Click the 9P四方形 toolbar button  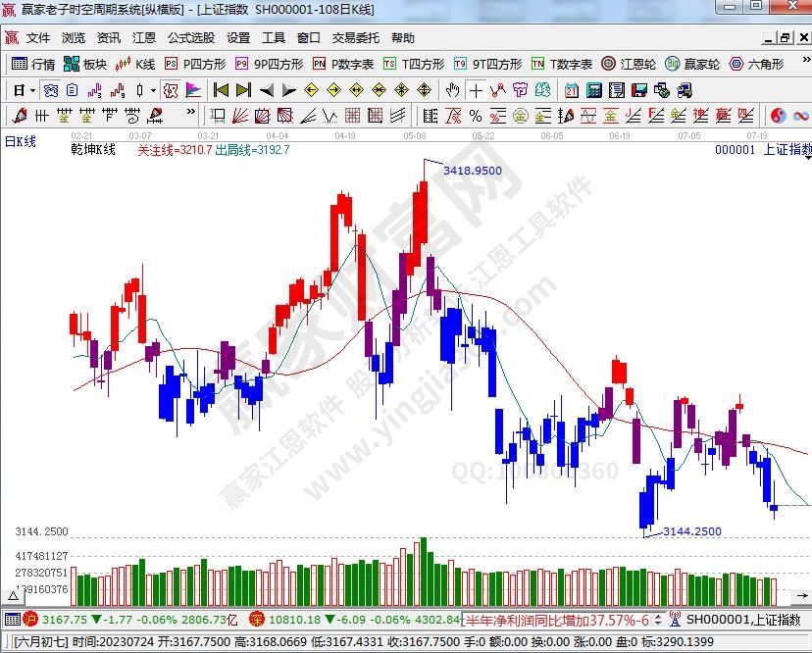click(269, 65)
